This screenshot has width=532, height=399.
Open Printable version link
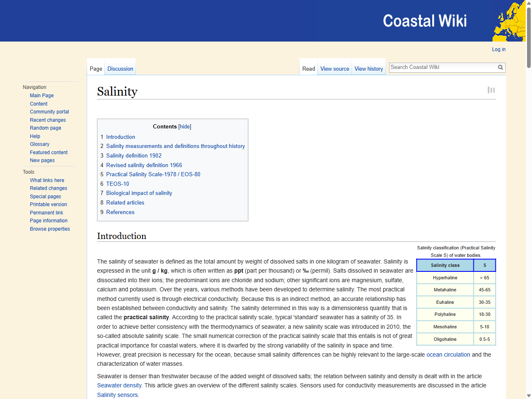[48, 204]
